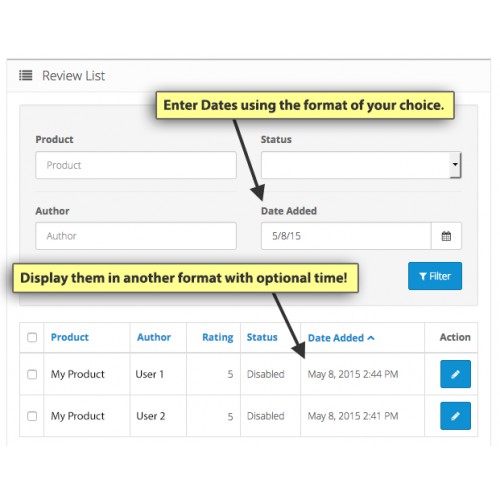Expand the Status dropdown
The width and height of the screenshot is (500, 500).
coord(361,165)
